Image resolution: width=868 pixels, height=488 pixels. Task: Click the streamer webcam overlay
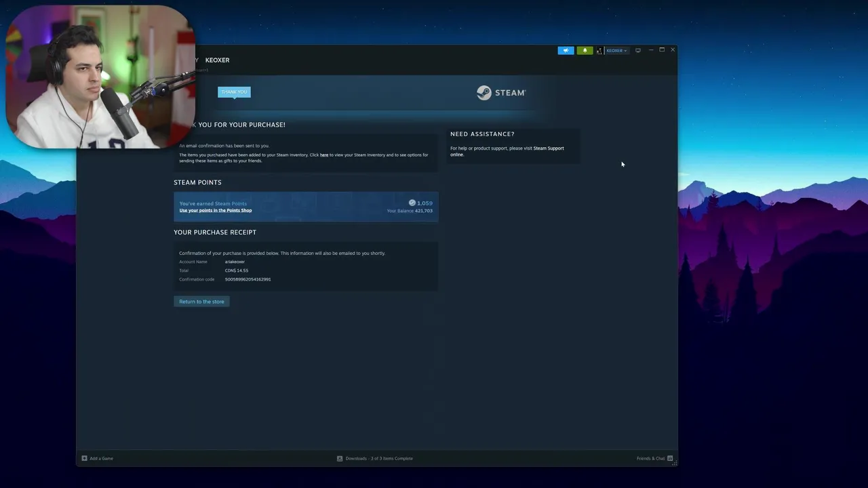[100, 77]
